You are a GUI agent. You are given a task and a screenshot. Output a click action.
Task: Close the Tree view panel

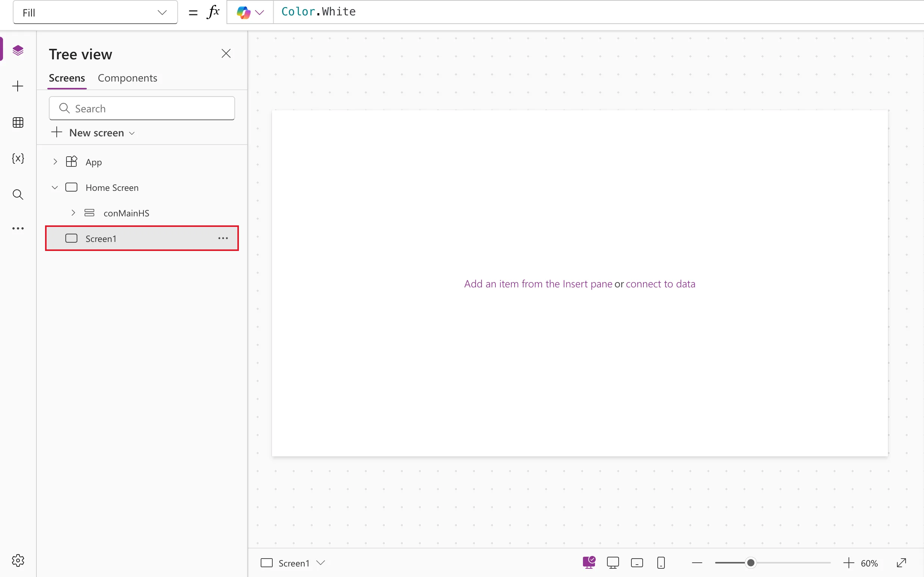(x=226, y=53)
